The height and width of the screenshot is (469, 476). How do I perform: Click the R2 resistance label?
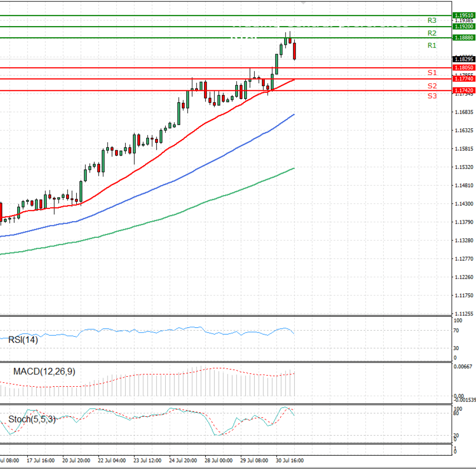(x=432, y=33)
